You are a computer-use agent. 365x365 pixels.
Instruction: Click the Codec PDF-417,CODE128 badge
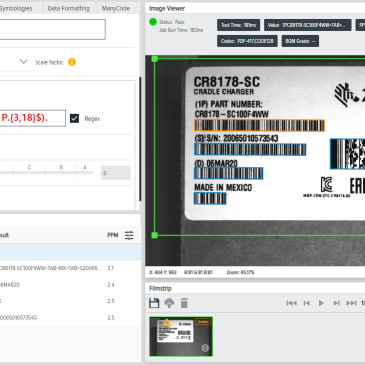[x=247, y=41]
